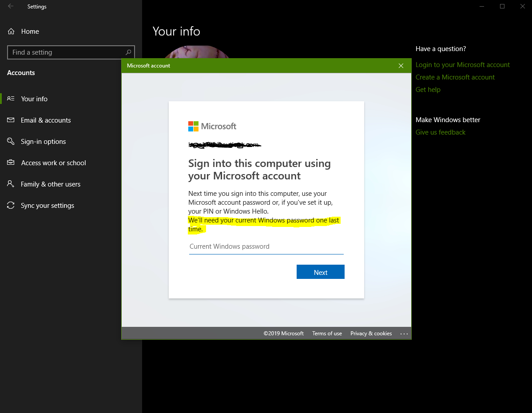Click the ©2019 Microsoft footer text
This screenshot has height=413, width=532.
284,334
